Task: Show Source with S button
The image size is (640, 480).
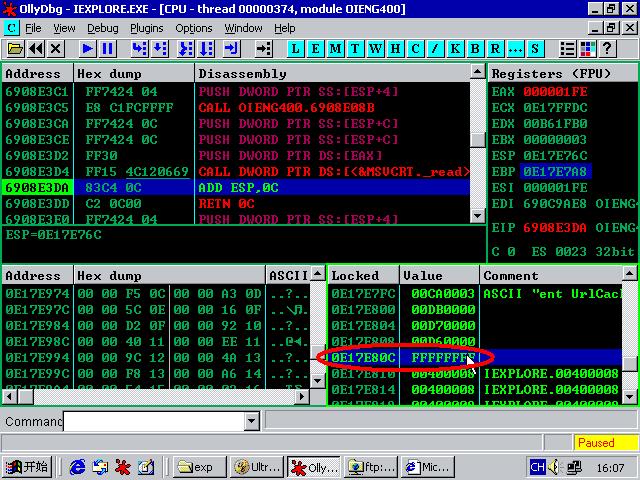Action: [x=535, y=49]
